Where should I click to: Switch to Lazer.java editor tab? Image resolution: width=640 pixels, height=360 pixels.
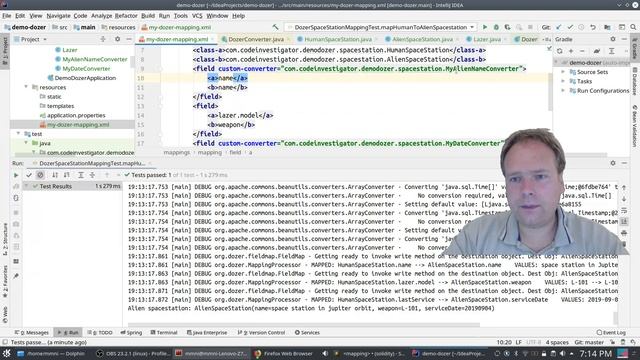click(487, 39)
